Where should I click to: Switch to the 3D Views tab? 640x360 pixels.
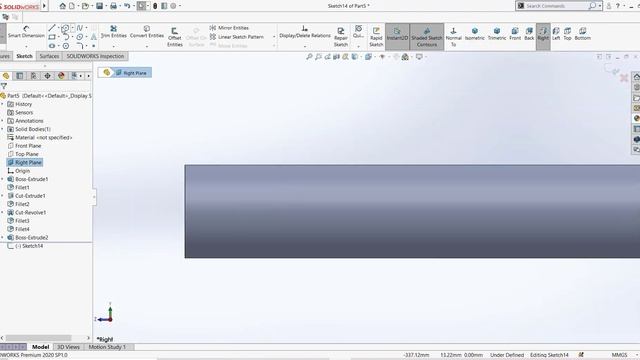click(x=68, y=347)
